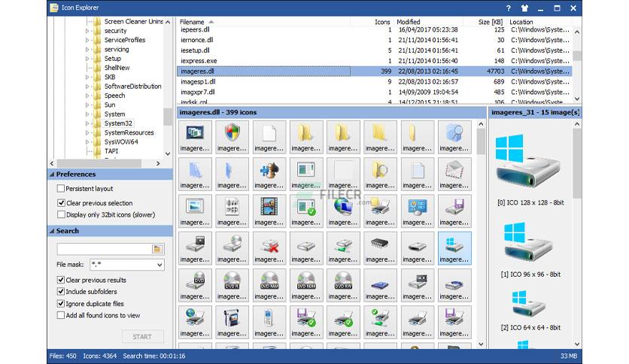Viewport: 629px width, 364px height.
Task: Uncheck Clear previous selection
Action: [61, 203]
